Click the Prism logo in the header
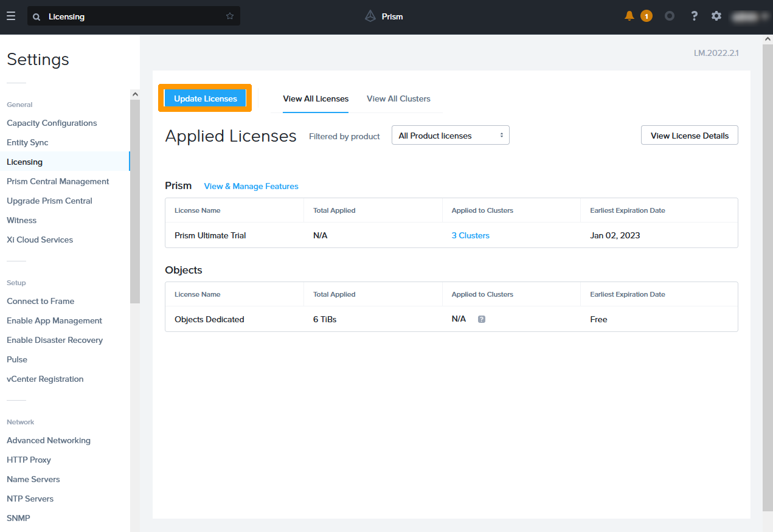 383,16
